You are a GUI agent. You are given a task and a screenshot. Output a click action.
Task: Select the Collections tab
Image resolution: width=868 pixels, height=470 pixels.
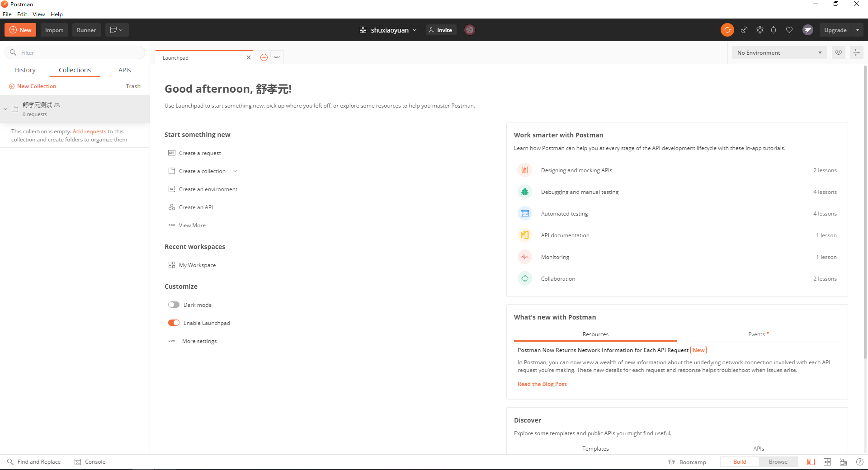(75, 70)
